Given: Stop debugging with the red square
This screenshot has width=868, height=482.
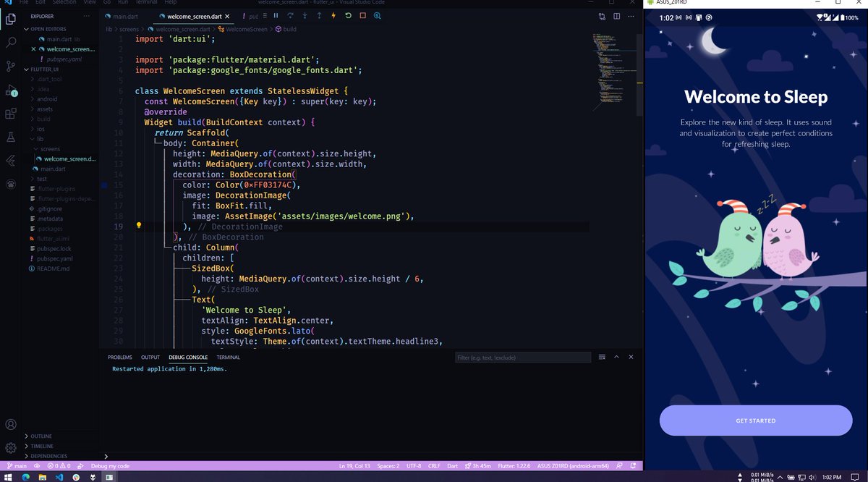Looking at the screenshot, I should click(x=362, y=15).
